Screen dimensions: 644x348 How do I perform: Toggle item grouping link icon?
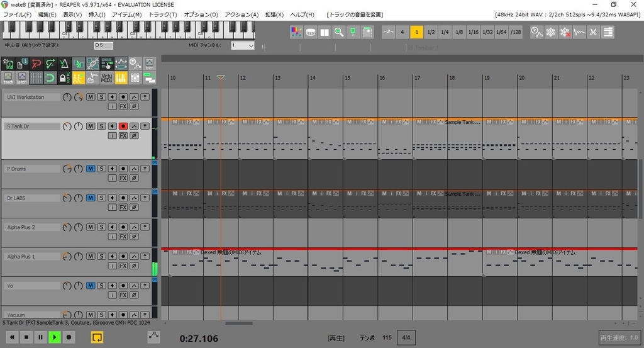click(93, 64)
